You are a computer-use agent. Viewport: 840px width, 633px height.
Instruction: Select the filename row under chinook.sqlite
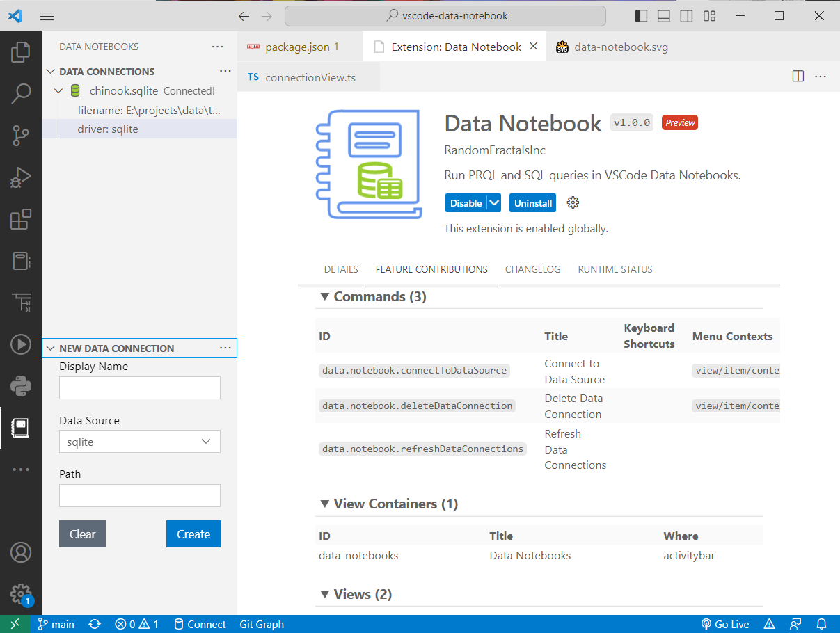(139, 110)
